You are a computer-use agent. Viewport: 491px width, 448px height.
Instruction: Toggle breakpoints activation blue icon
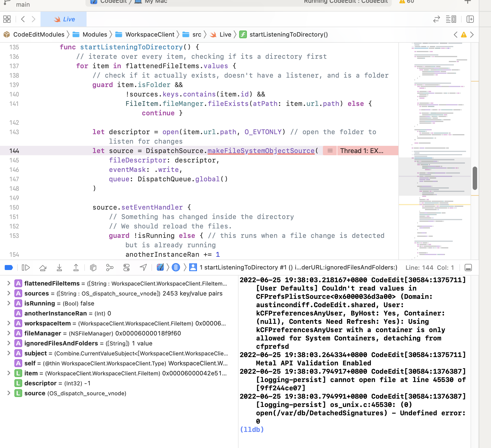click(9, 268)
